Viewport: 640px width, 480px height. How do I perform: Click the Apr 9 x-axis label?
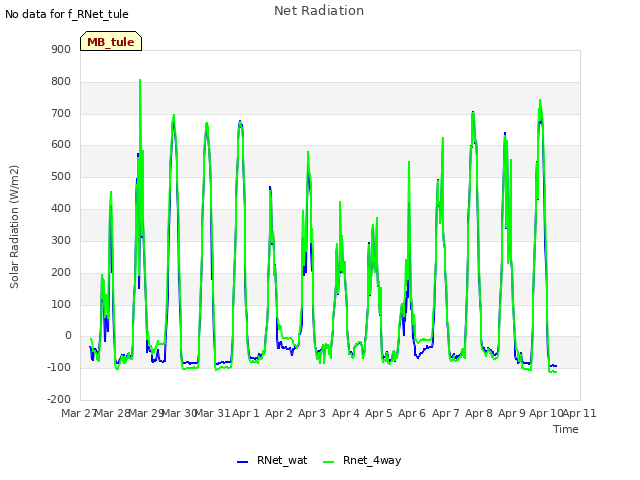point(512,413)
